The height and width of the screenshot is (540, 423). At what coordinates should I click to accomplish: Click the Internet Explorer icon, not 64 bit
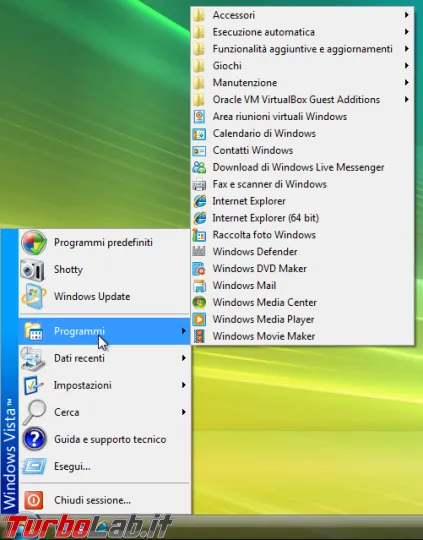(199, 201)
